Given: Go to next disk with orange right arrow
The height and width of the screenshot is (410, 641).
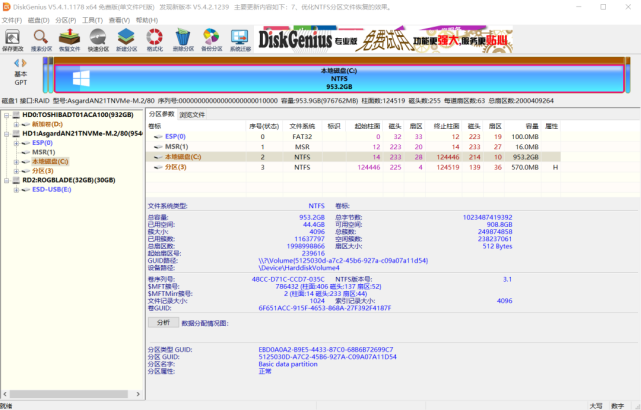Looking at the screenshot, I should tap(24, 63).
